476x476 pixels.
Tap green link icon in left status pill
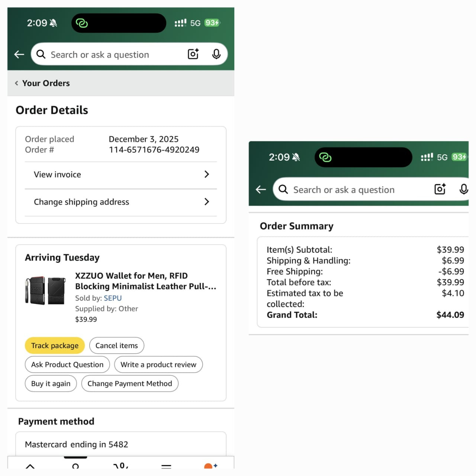[x=81, y=23]
